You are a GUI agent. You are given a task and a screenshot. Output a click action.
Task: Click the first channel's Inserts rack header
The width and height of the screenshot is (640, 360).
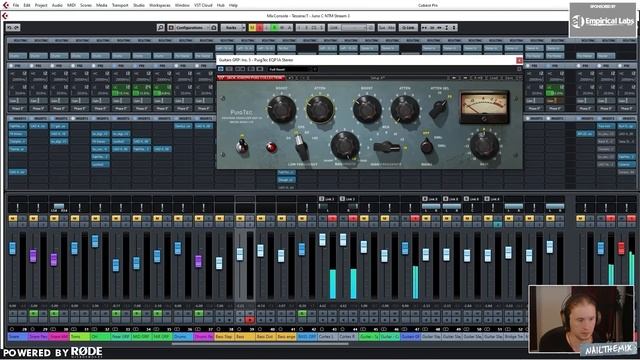coord(18,118)
